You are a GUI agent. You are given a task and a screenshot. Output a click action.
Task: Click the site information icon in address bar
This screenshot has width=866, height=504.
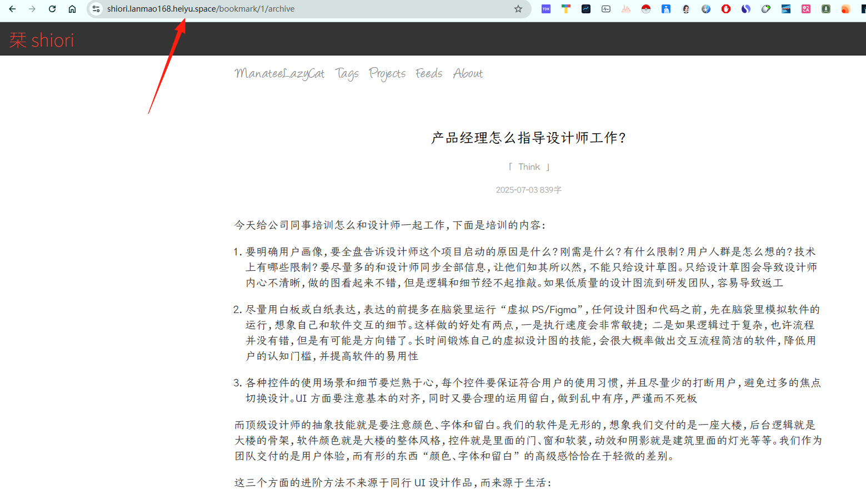click(96, 9)
